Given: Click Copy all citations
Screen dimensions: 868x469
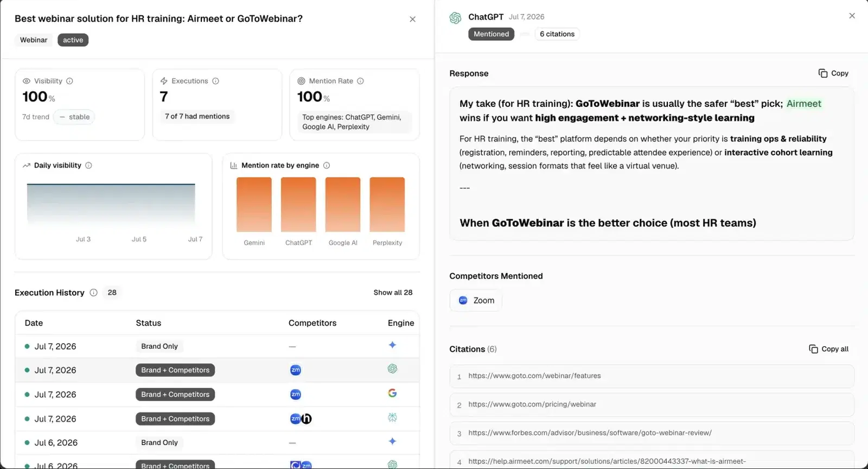Looking at the screenshot, I should point(828,349).
